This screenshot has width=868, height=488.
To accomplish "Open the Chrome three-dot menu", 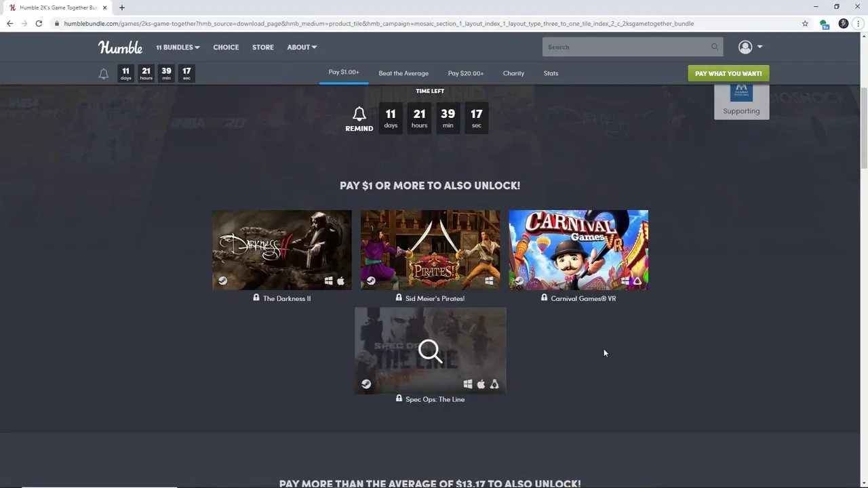I will pos(859,23).
